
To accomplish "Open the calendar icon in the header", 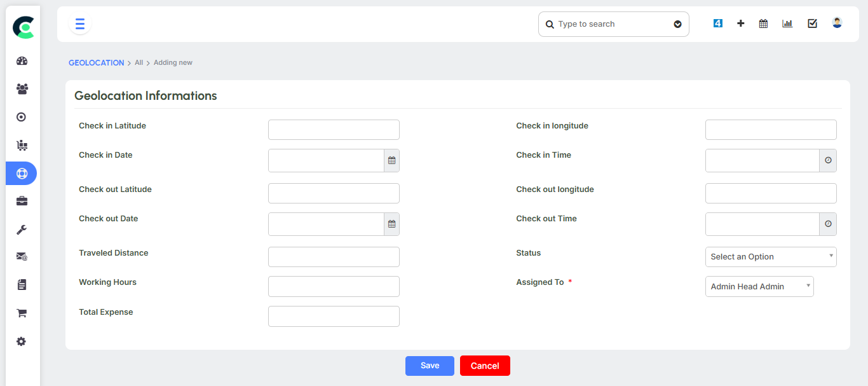I will click(x=763, y=23).
